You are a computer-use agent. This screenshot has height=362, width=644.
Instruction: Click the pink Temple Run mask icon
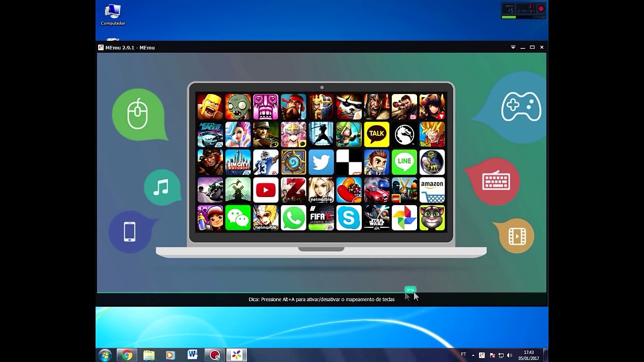coord(266,107)
